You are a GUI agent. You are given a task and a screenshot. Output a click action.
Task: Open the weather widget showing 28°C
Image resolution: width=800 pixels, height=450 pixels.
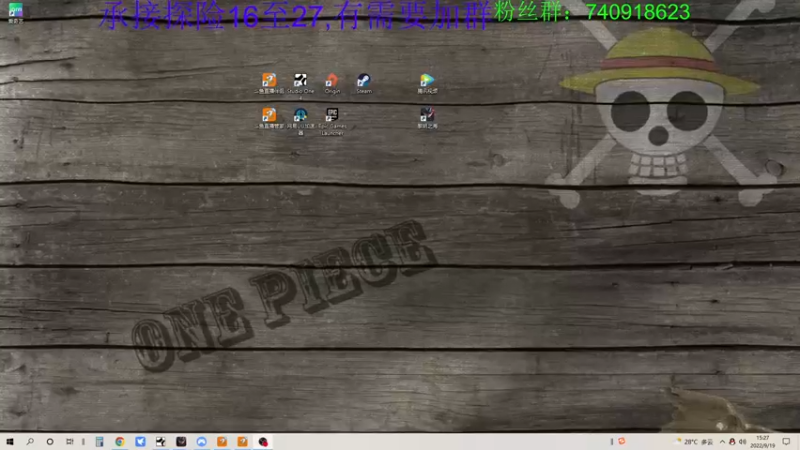pos(694,442)
